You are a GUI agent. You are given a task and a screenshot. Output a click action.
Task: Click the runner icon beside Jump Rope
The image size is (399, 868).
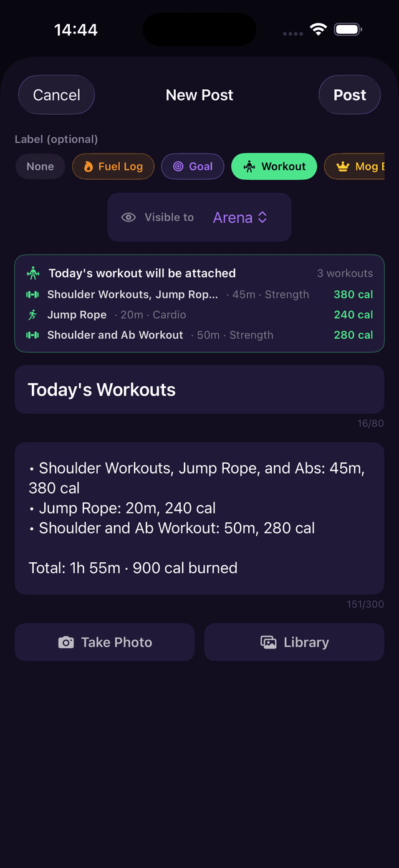point(34,315)
